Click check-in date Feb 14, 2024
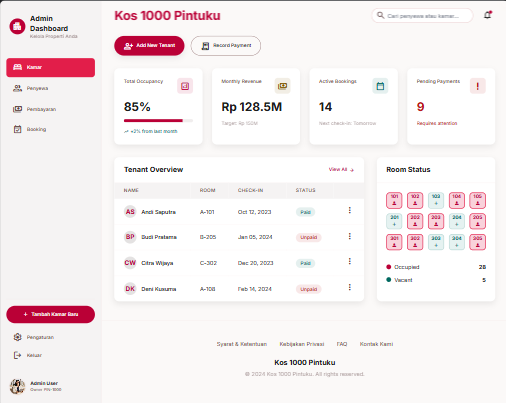Screen dimensions: 506x403 click(x=255, y=289)
